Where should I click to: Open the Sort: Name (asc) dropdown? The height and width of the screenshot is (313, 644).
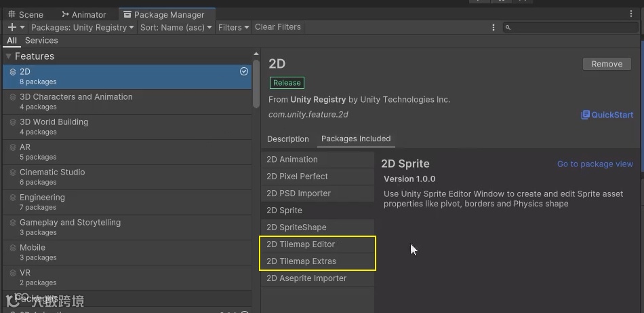pos(176,28)
